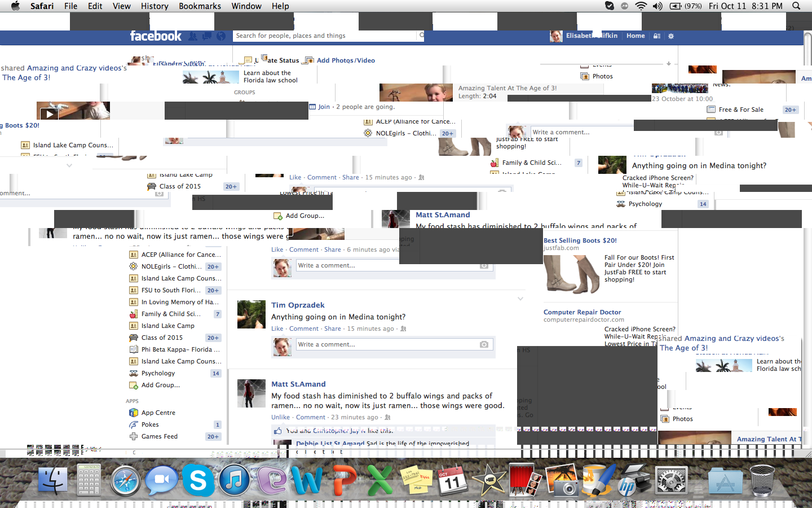Screen dimensions: 812x508
Task: Click comment box under Tim Oprzadek's post
Action: coord(395,344)
